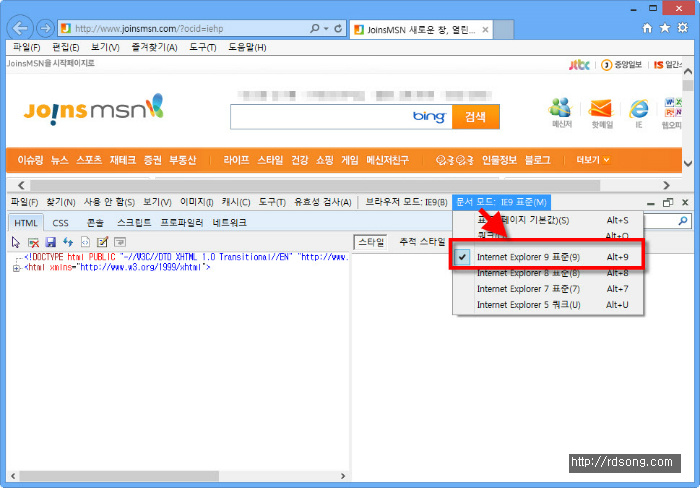Expand the 더보기 navigation dropdown
Image resolution: width=700 pixels, height=488 pixels.
[593, 160]
